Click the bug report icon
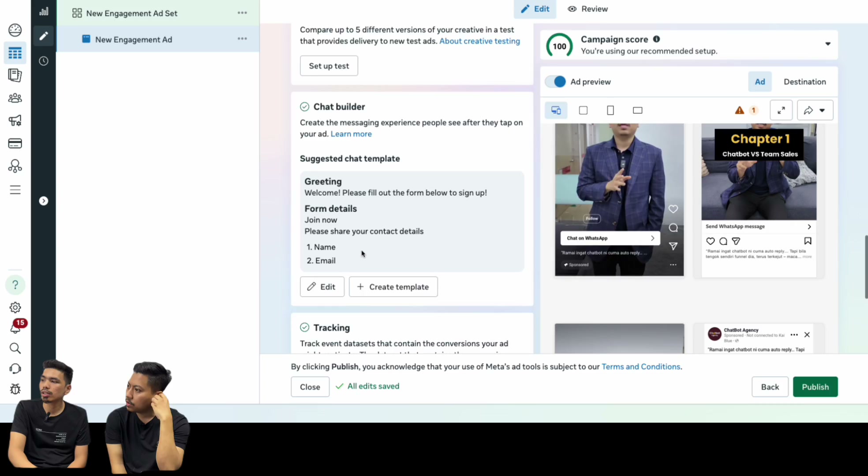 coord(15,389)
